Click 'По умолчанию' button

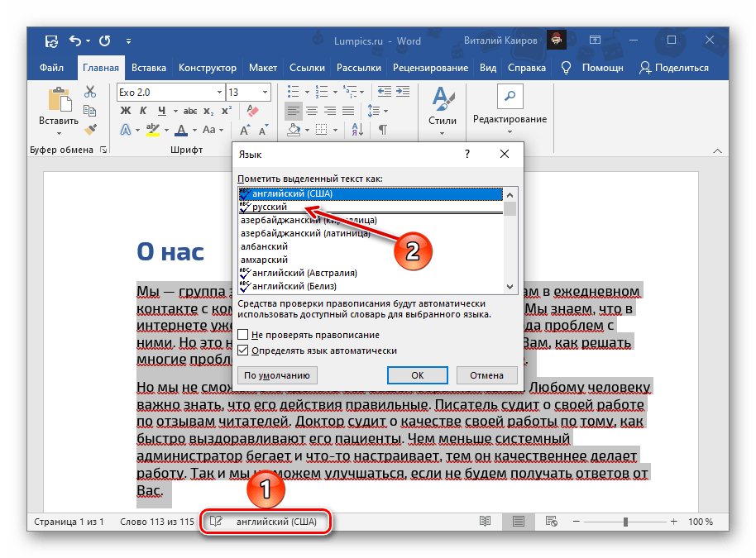coord(277,375)
